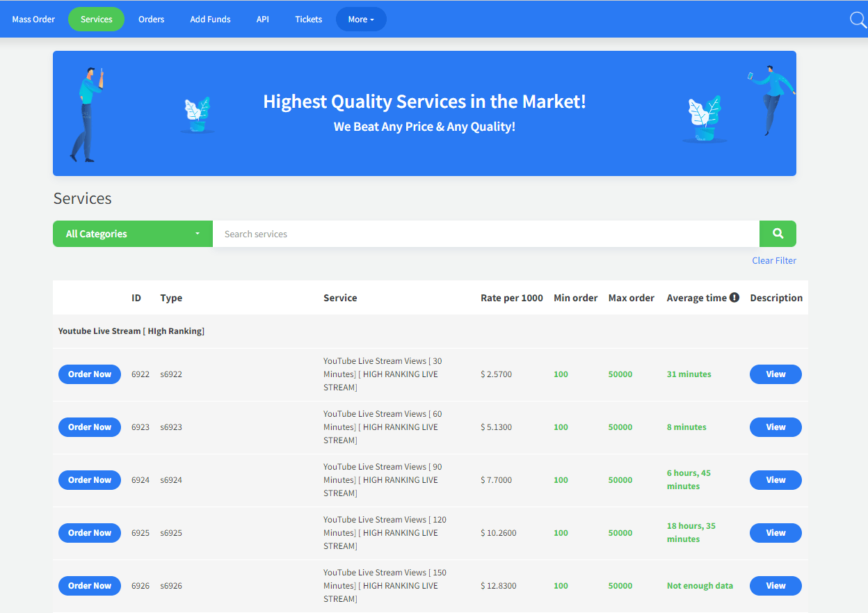View description of the 30 Minutes service
868x613 pixels.
click(775, 374)
